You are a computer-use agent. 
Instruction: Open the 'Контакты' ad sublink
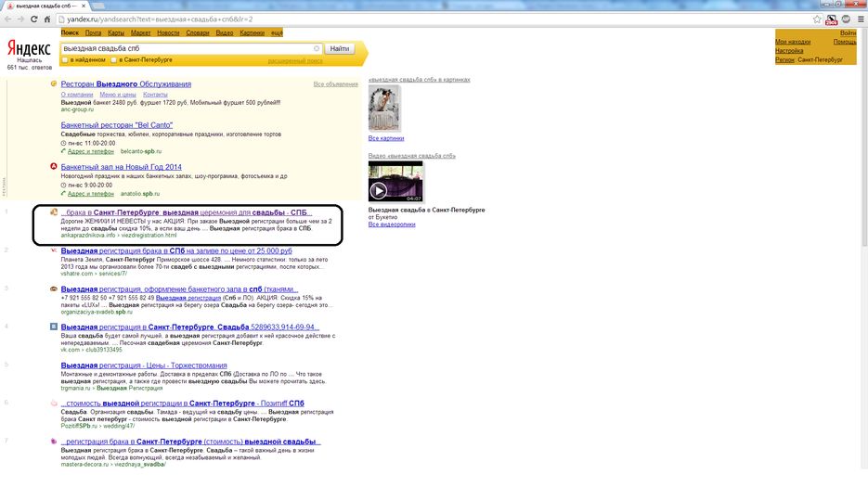pyautogui.click(x=155, y=95)
